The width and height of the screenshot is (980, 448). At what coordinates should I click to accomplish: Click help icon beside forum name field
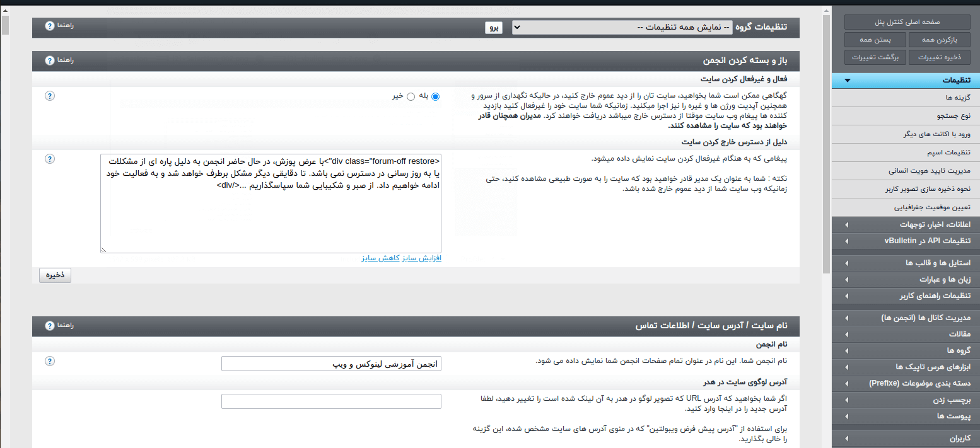[x=50, y=361]
